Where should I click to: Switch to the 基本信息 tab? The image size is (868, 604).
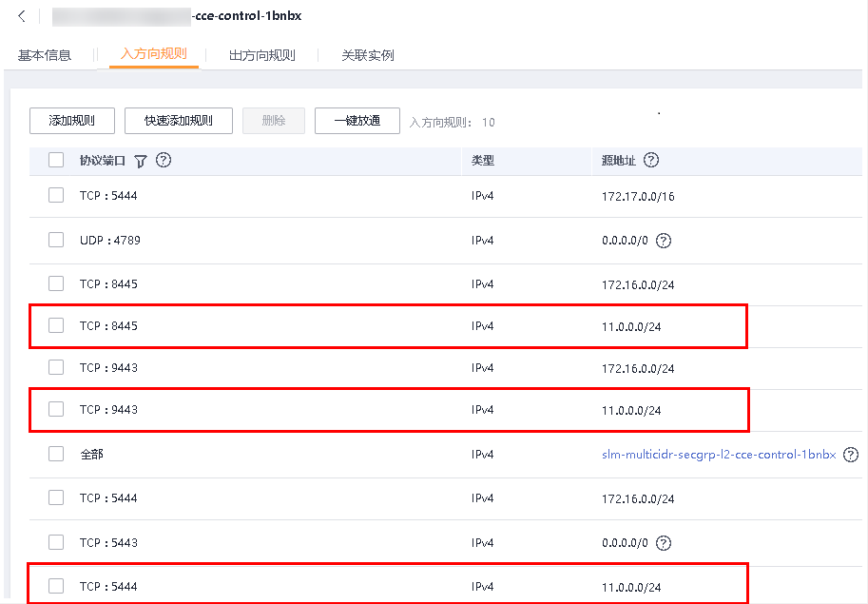(45, 55)
